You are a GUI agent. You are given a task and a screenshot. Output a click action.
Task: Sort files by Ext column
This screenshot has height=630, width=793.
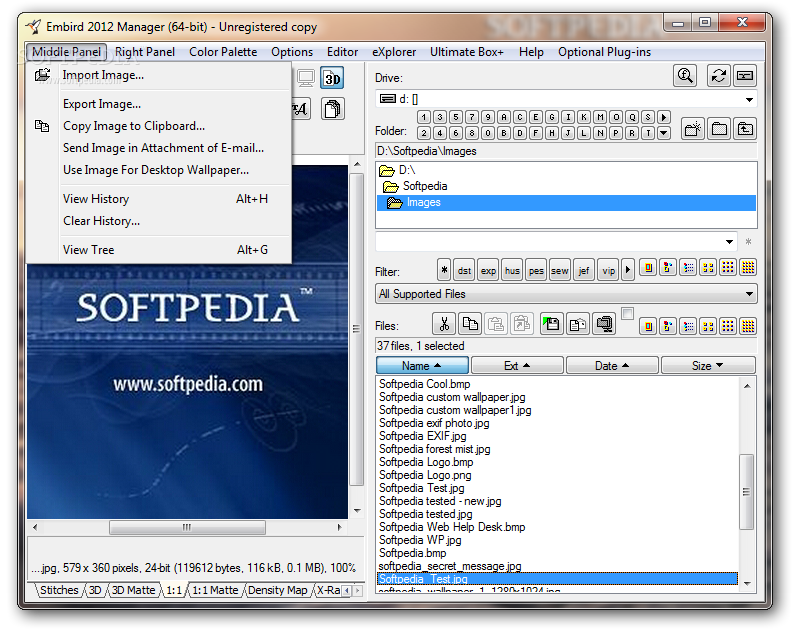517,365
